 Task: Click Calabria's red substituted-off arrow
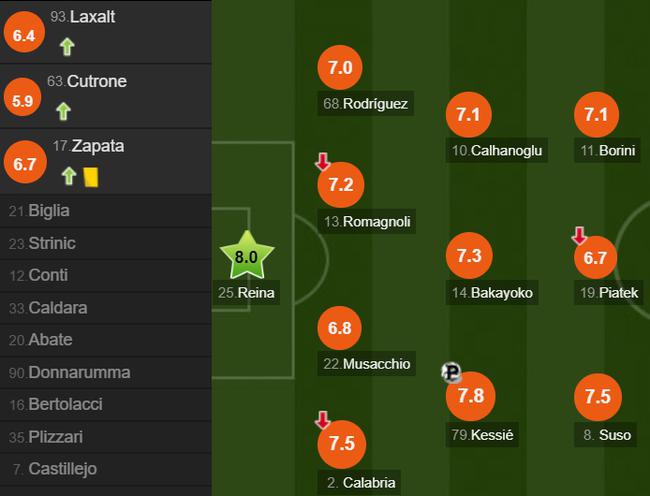click(322, 420)
